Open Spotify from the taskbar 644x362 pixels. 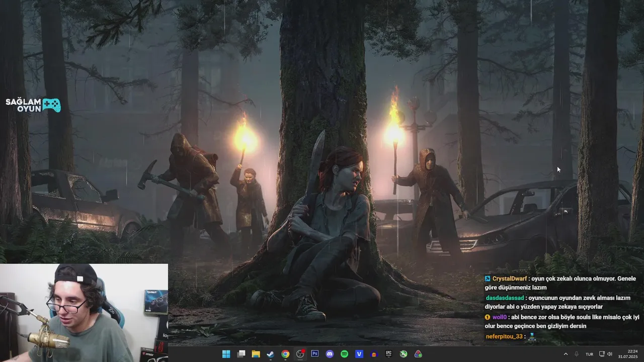[x=345, y=354]
